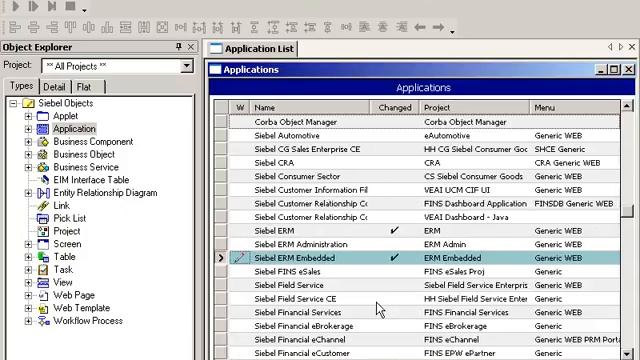Click the Web Template icon

pyautogui.click(x=43, y=309)
